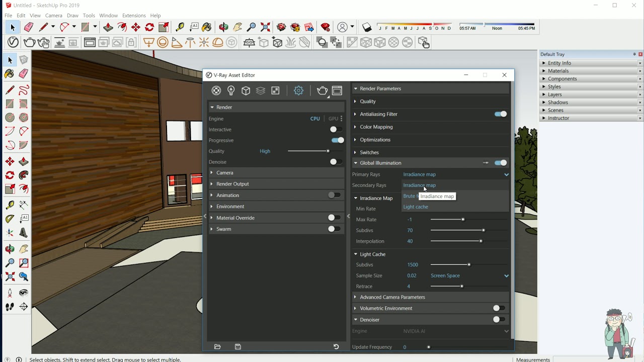Start render with V-Ray teapot toolbar icon
Image resolution: width=644 pixels, height=362 pixels.
29,42
